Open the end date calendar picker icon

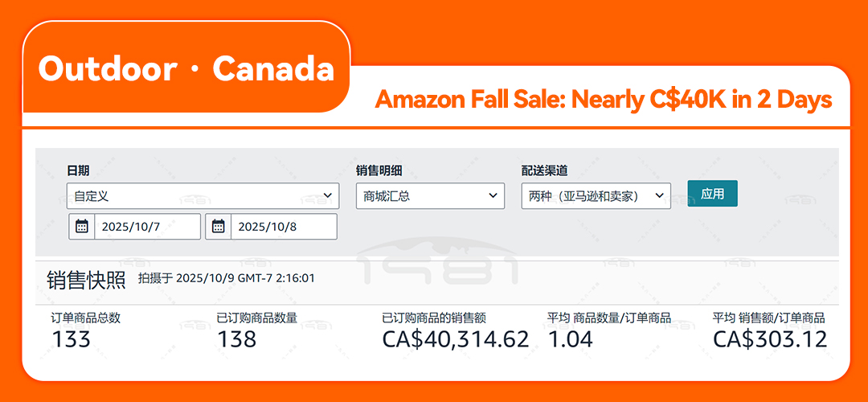(218, 227)
